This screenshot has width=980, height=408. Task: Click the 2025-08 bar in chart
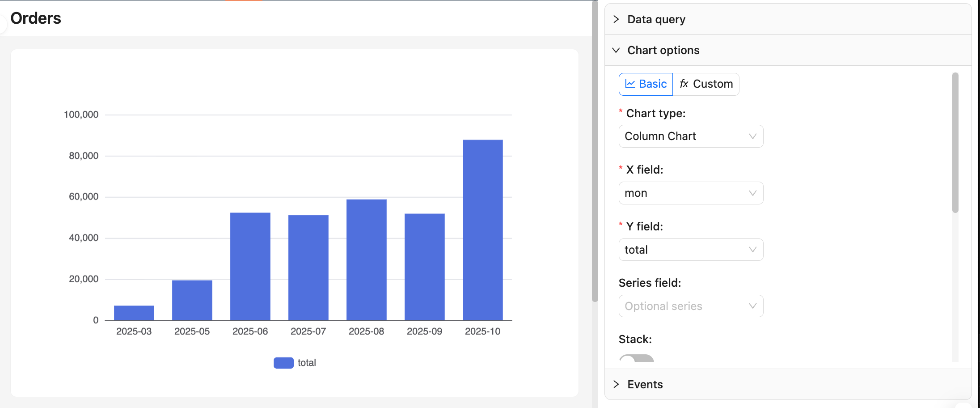tap(366, 259)
